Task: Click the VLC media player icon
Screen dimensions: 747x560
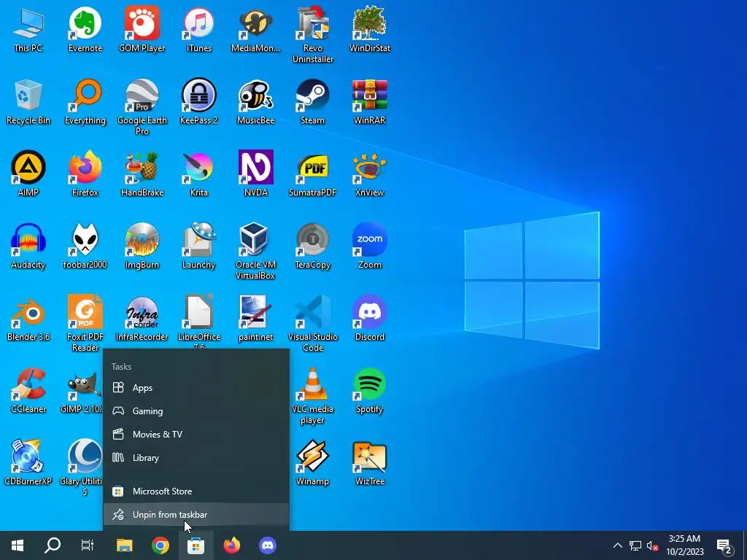Action: point(313,396)
